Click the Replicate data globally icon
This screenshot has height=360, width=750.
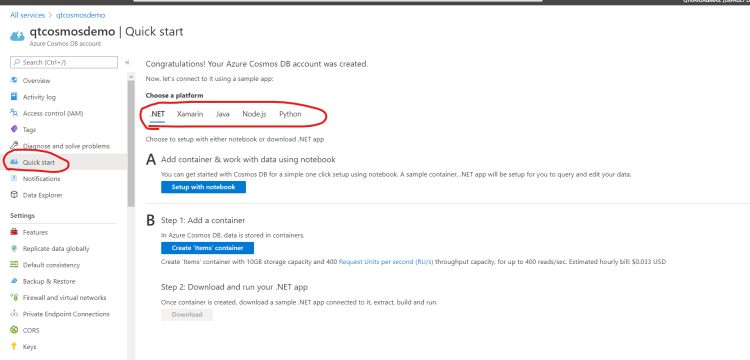click(x=14, y=249)
